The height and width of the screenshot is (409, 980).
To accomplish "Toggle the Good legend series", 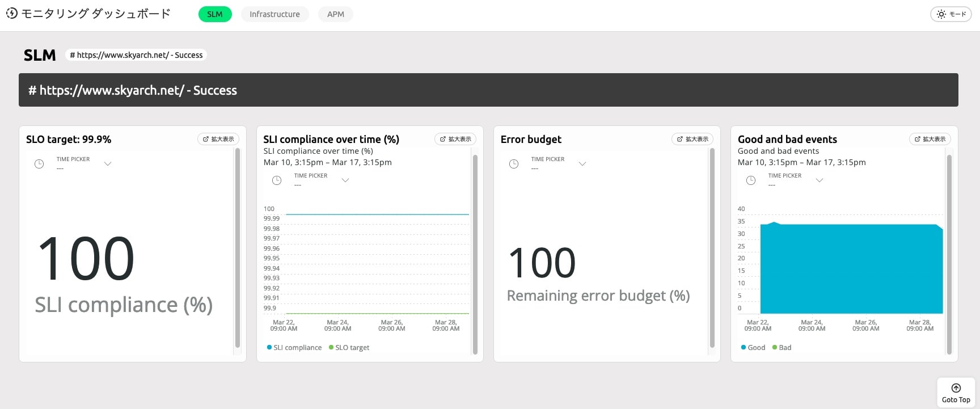I will [x=753, y=348].
